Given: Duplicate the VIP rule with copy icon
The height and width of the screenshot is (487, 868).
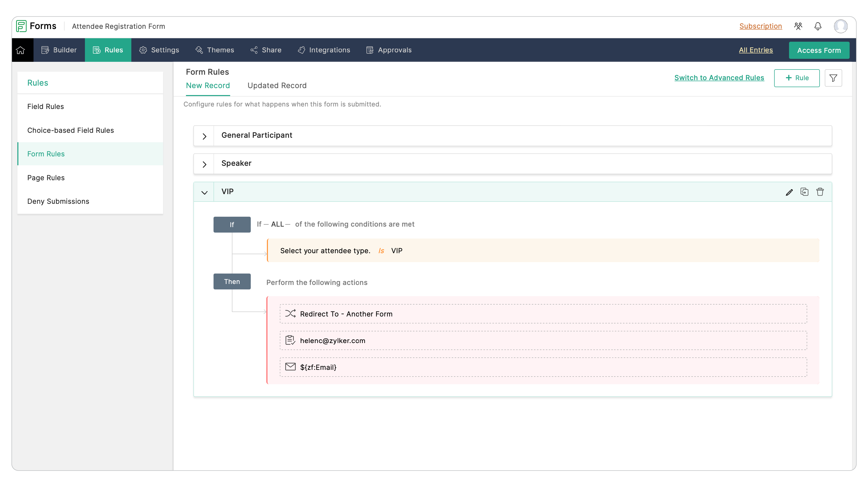Looking at the screenshot, I should 804,192.
